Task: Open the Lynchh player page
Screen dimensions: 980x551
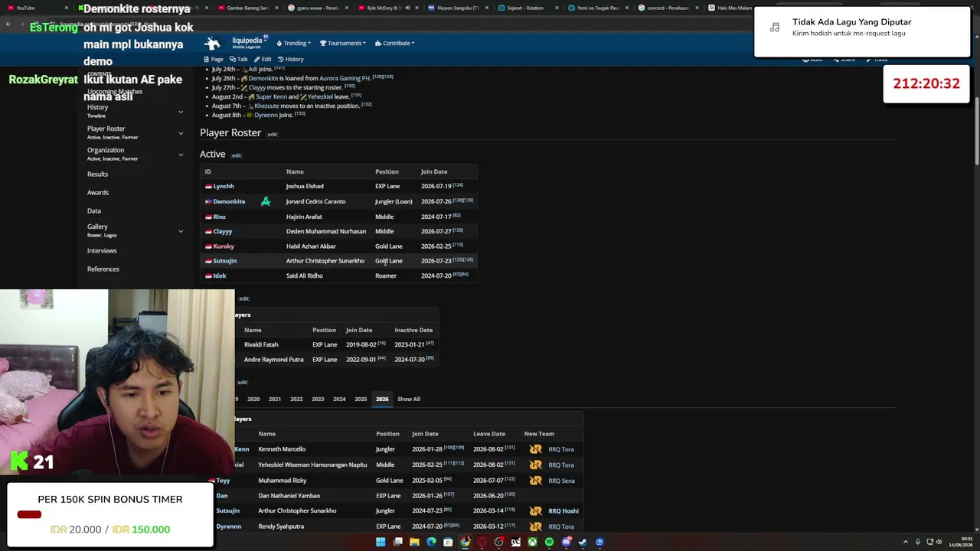Action: (224, 186)
